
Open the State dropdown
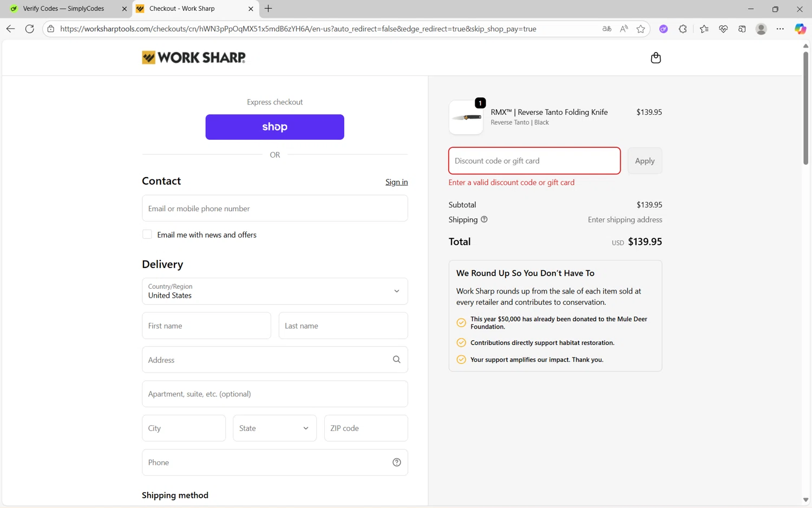pos(275,428)
